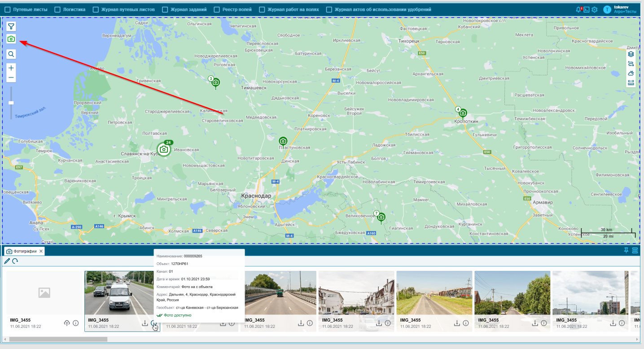Open the 24-photo cluster near Славянск-на-Кубани

164,149
